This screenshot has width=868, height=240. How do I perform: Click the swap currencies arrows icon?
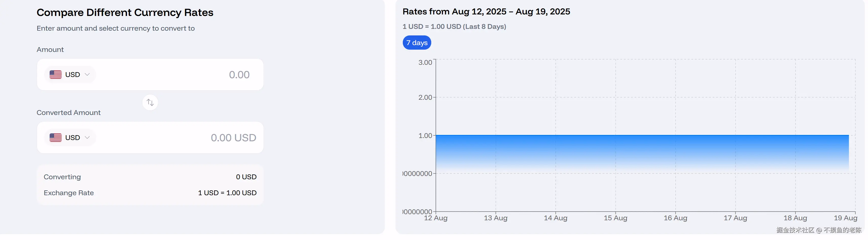[x=150, y=102]
